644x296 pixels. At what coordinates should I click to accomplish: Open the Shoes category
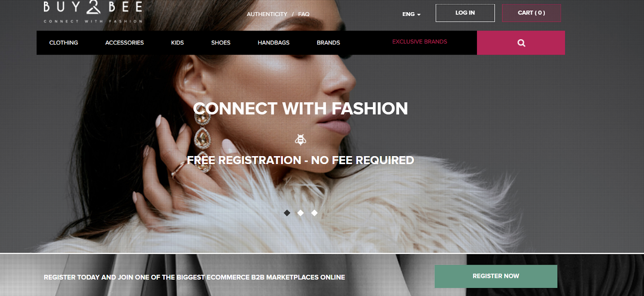pos(221,43)
